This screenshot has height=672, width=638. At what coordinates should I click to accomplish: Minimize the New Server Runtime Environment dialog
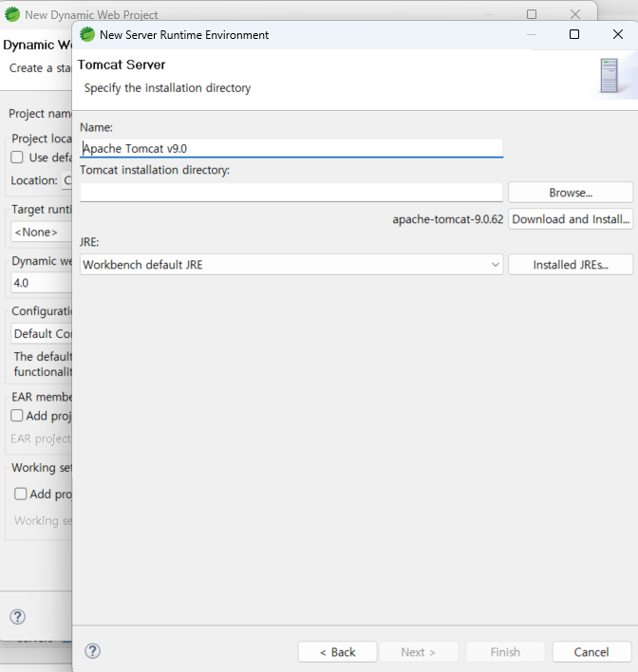(532, 34)
